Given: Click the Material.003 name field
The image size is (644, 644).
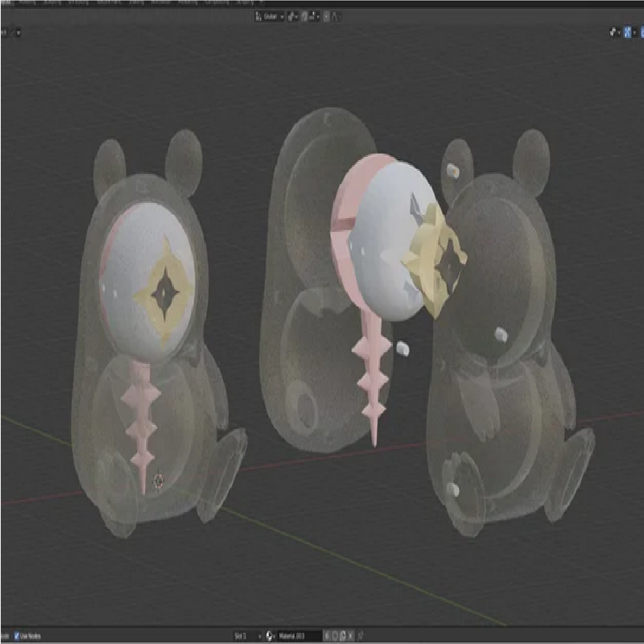Looking at the screenshot, I should click(x=299, y=636).
